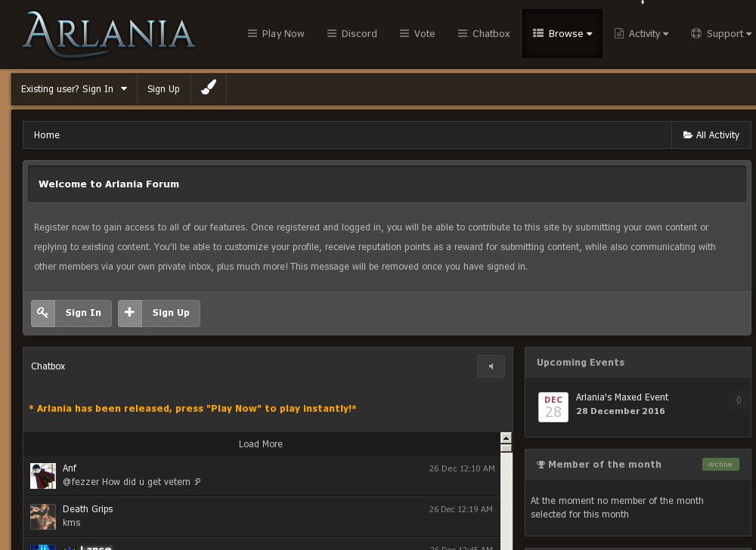Click Sign Up in the user bar
The image size is (756, 550).
[163, 89]
